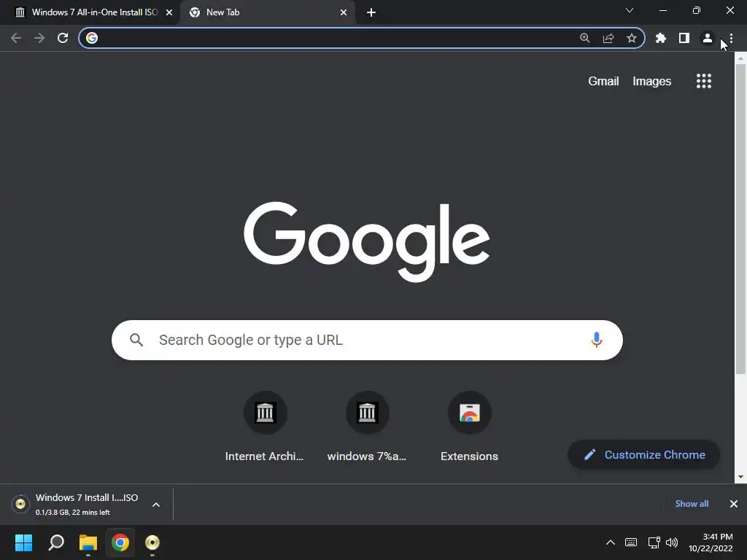Click the Search Google or type a URL box
This screenshot has width=747, height=560.
click(367, 340)
